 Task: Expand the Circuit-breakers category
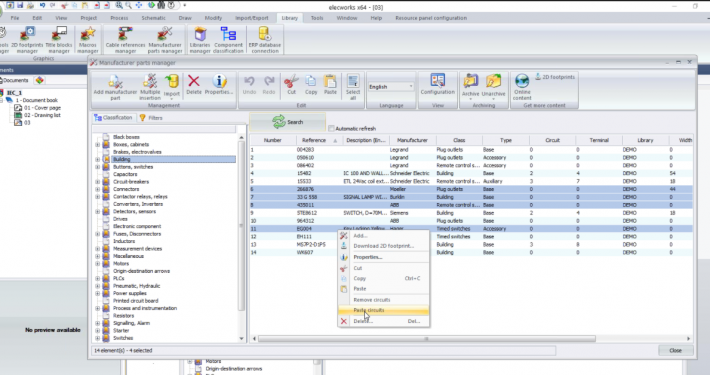coord(97,182)
